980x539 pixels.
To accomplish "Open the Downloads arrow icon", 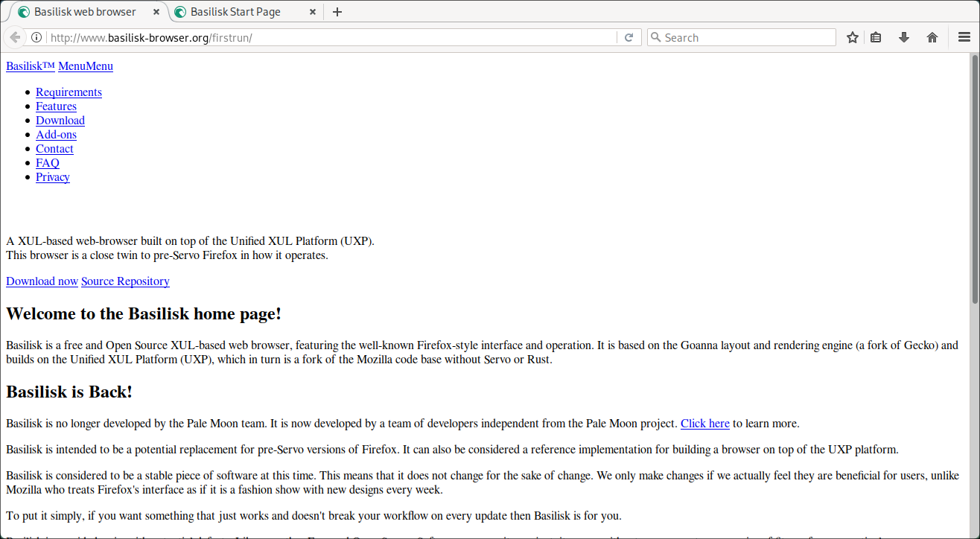I will coord(904,37).
